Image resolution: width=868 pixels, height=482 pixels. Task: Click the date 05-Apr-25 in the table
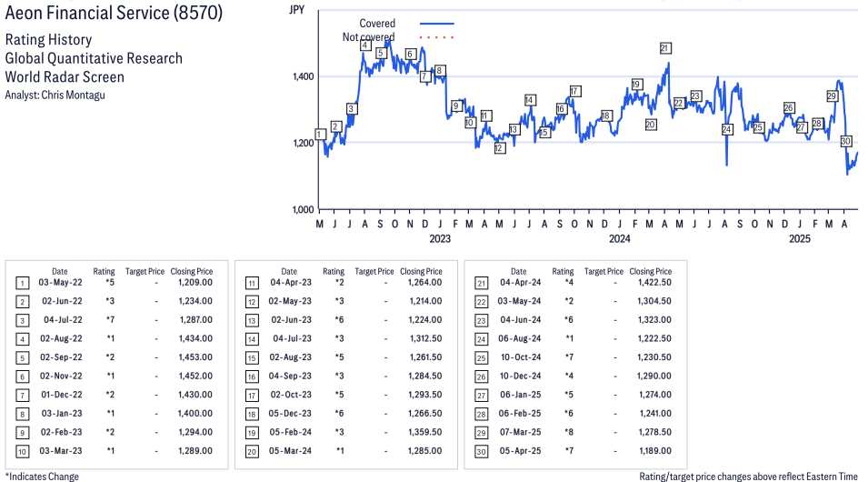(x=521, y=451)
